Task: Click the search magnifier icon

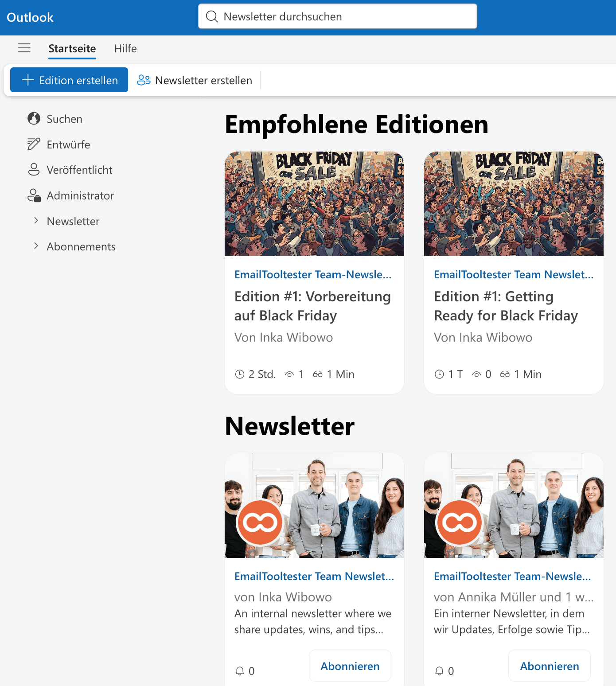Action: point(212,16)
